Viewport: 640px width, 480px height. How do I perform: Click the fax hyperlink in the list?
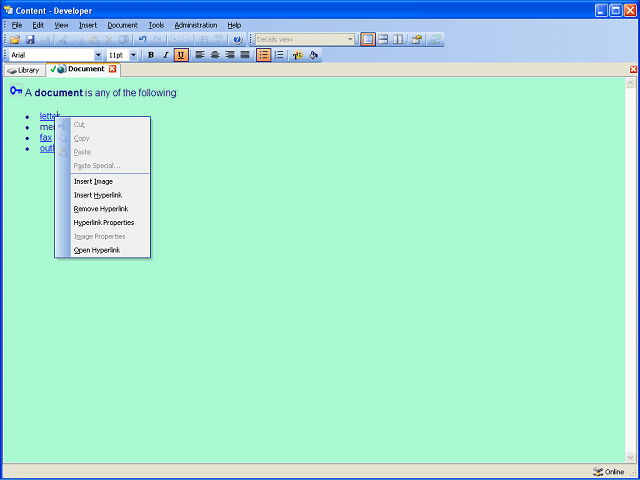[x=46, y=138]
